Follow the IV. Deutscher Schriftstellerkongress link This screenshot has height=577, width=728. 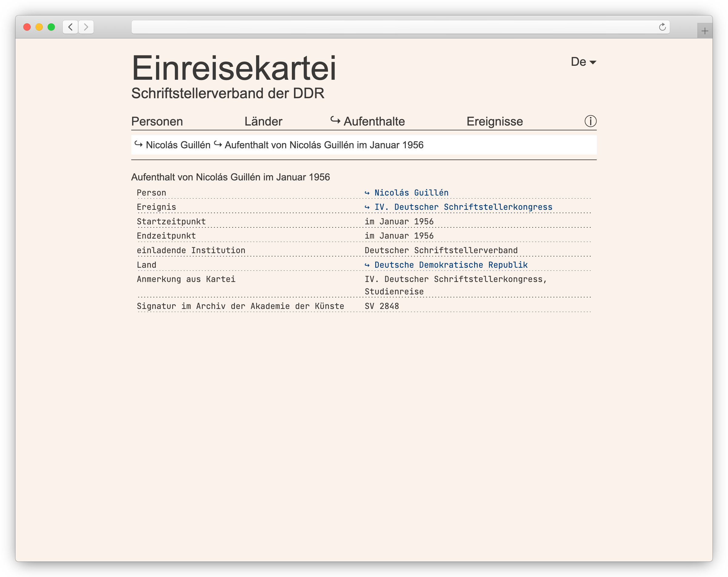pos(463,207)
